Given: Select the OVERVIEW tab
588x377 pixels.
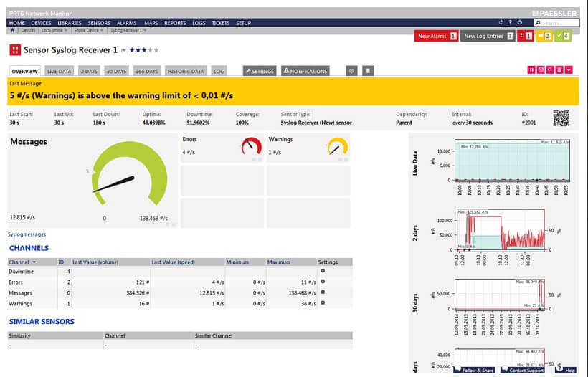Looking at the screenshot, I should (x=25, y=71).
